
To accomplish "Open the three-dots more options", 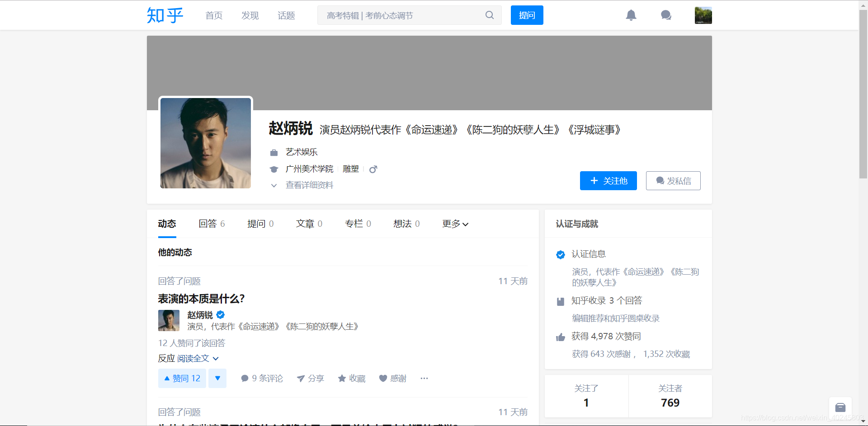I will 424,379.
